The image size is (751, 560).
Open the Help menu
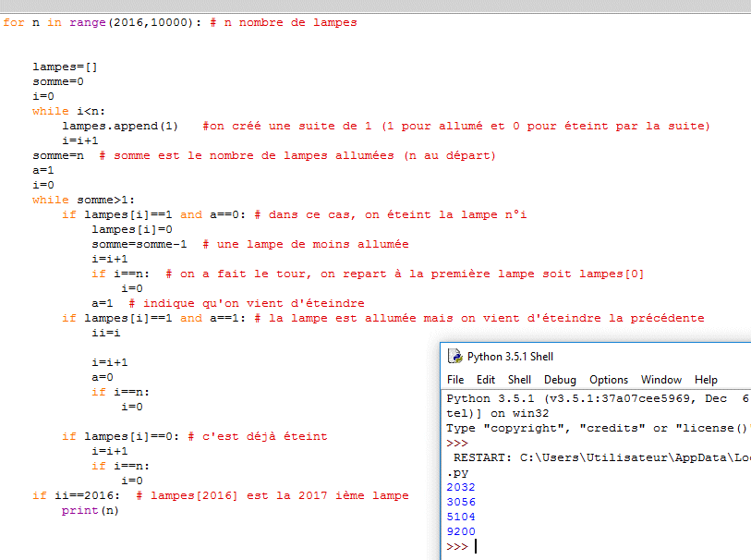coord(706,380)
